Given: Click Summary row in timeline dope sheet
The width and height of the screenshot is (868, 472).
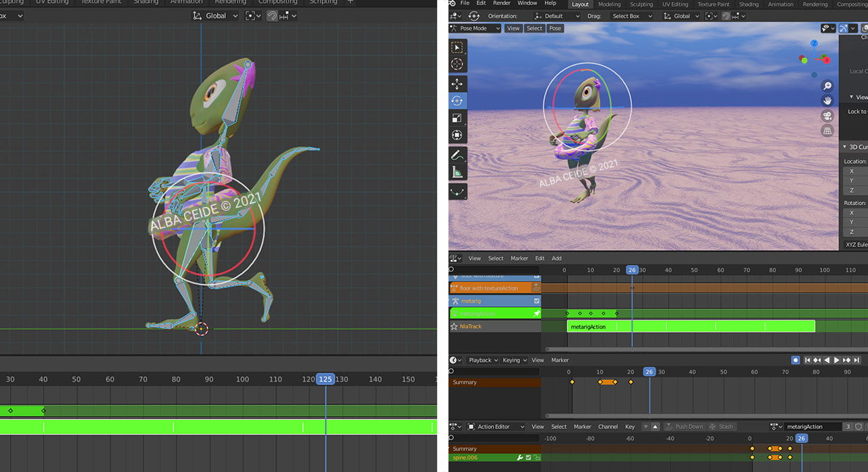Looking at the screenshot, I should [494, 382].
